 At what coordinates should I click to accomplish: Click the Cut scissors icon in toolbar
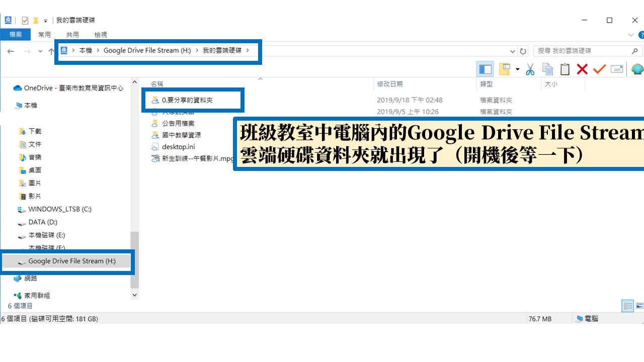[x=530, y=69]
